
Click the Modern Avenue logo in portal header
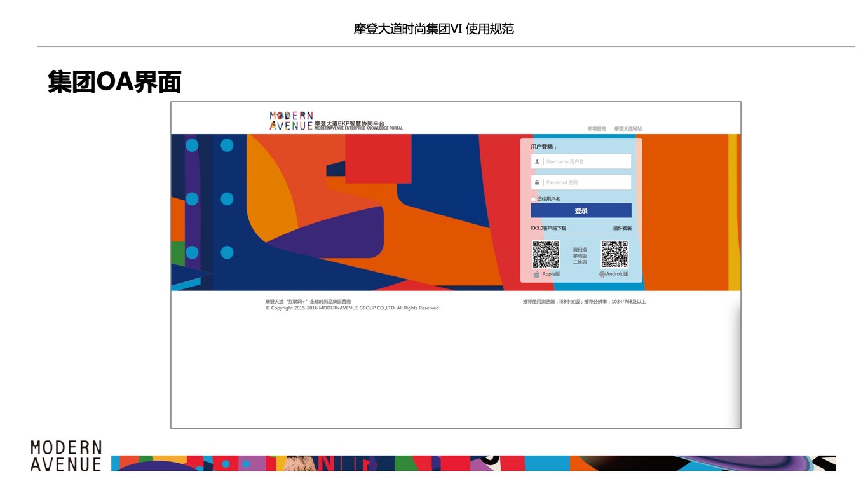291,121
